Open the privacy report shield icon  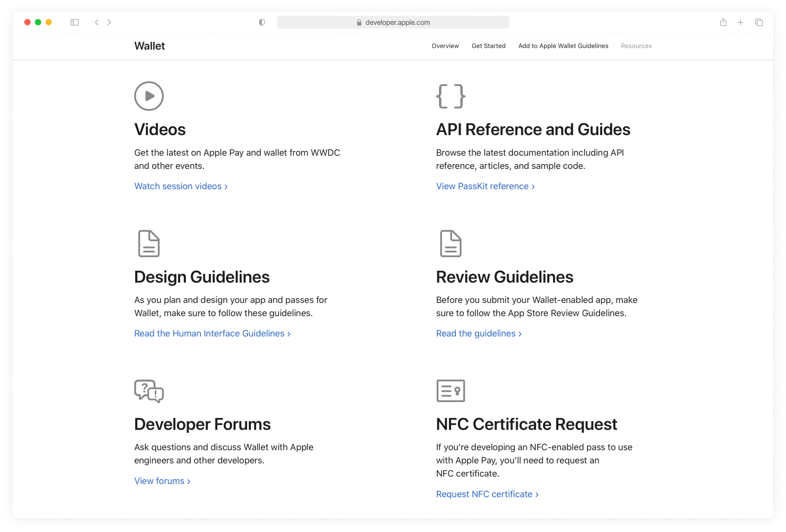[261, 22]
